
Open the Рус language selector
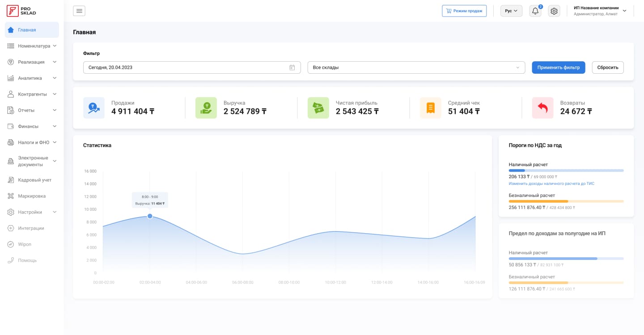[x=511, y=11]
